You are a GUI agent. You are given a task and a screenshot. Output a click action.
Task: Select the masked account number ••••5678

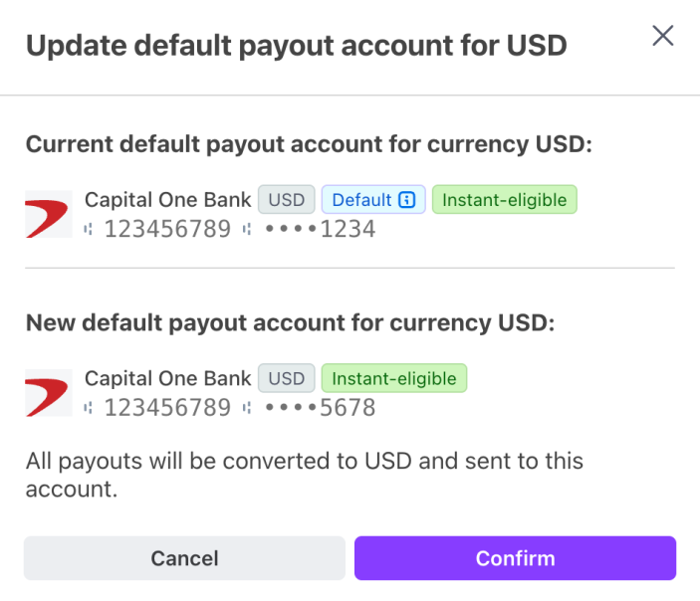[x=320, y=408]
